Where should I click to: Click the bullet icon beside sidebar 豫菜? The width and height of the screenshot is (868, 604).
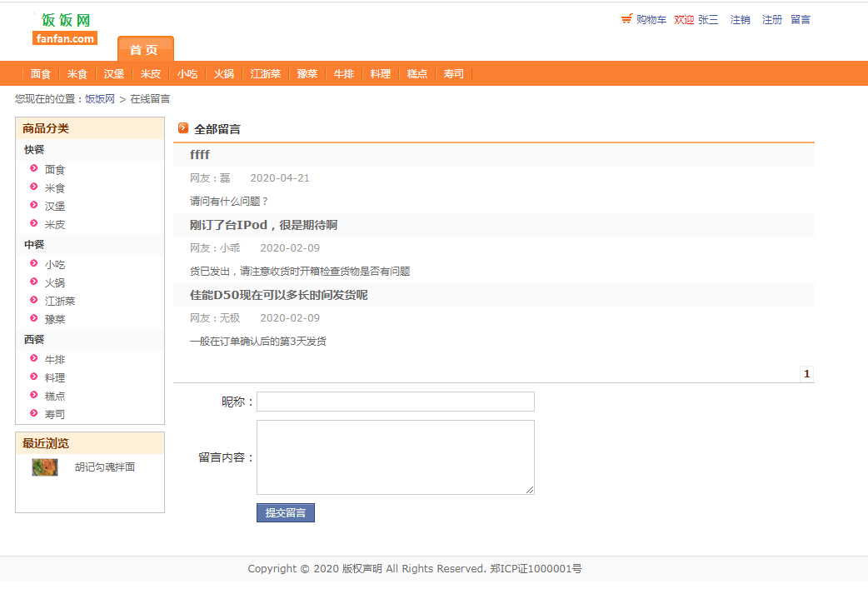click(x=34, y=317)
